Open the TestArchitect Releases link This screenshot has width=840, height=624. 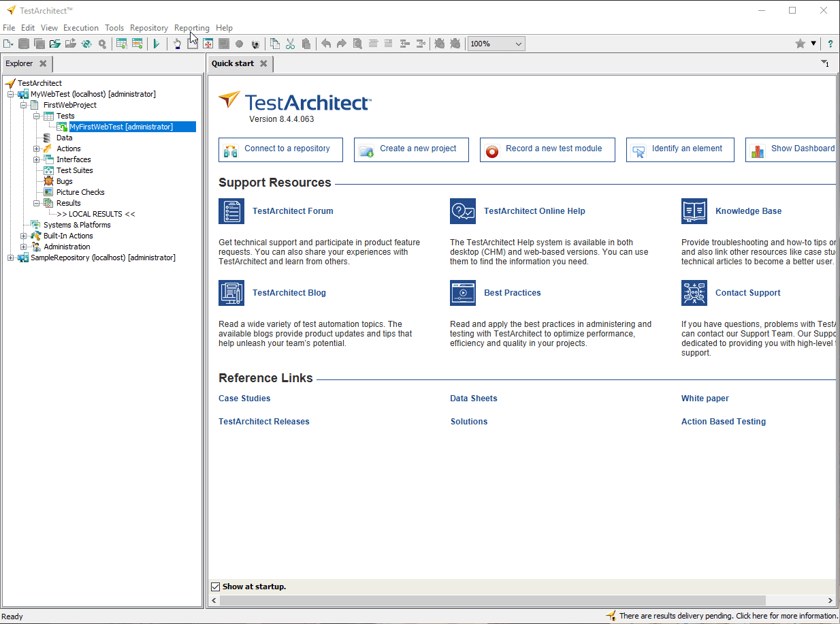tap(264, 422)
